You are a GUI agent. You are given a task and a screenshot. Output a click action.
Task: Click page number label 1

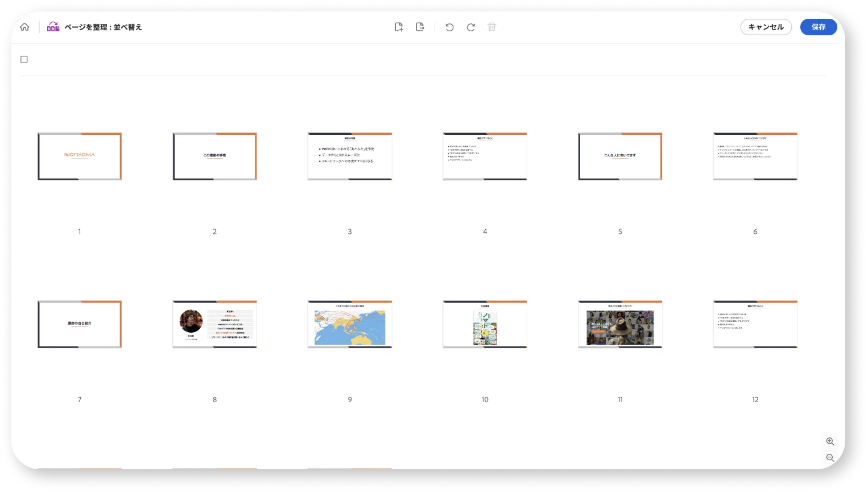pyautogui.click(x=80, y=231)
